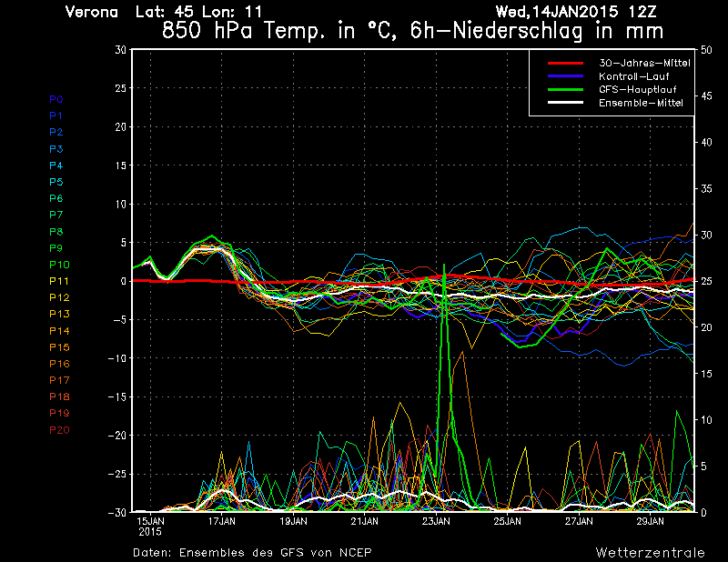
Task: Click the 'Wetterzentrale' source label
Action: click(x=650, y=553)
